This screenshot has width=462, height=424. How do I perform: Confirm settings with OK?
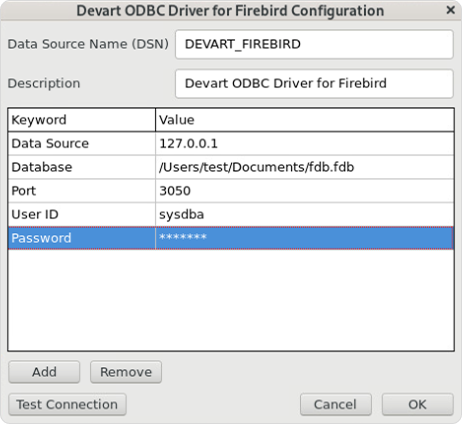(x=418, y=405)
